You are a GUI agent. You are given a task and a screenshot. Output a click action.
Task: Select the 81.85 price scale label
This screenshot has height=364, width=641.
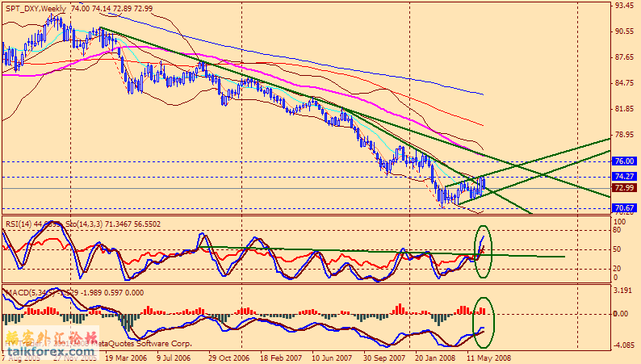[x=624, y=109]
